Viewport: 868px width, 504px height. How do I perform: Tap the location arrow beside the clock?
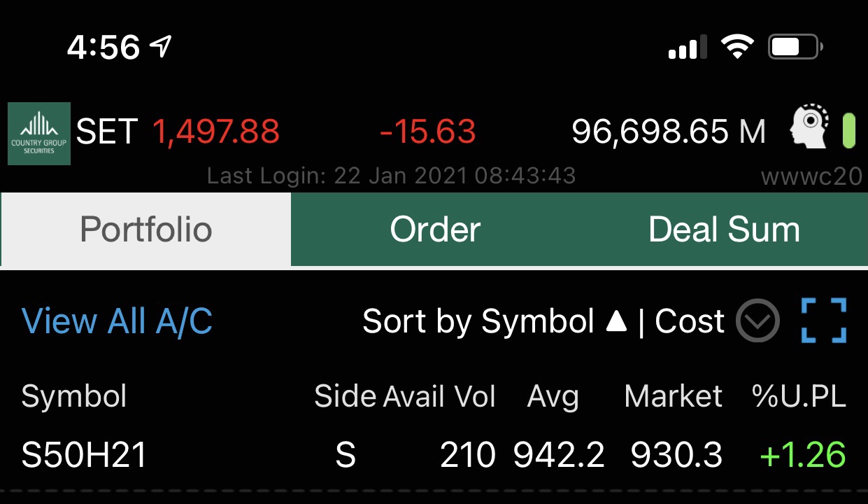coord(161,47)
